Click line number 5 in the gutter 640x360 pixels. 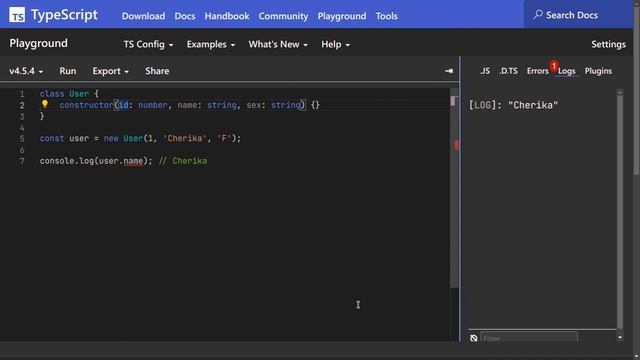pos(22,138)
